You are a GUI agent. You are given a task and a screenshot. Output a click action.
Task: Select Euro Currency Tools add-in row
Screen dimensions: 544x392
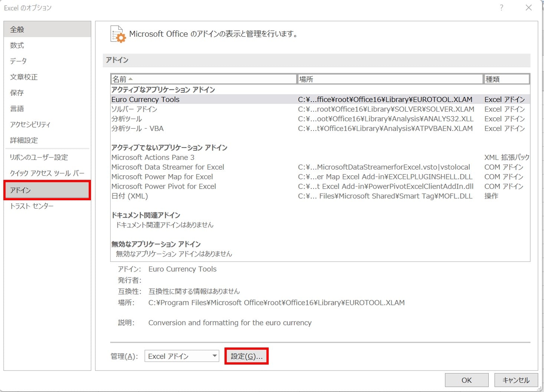coord(320,99)
